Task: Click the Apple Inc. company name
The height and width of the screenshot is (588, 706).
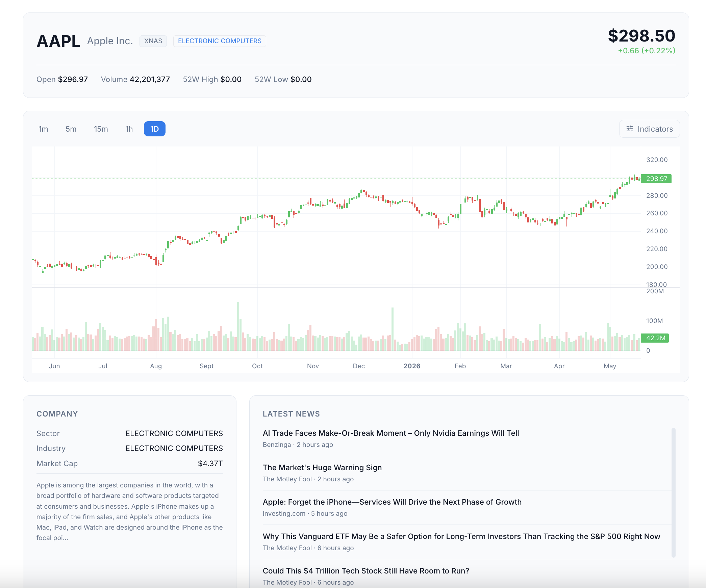Action: [110, 41]
